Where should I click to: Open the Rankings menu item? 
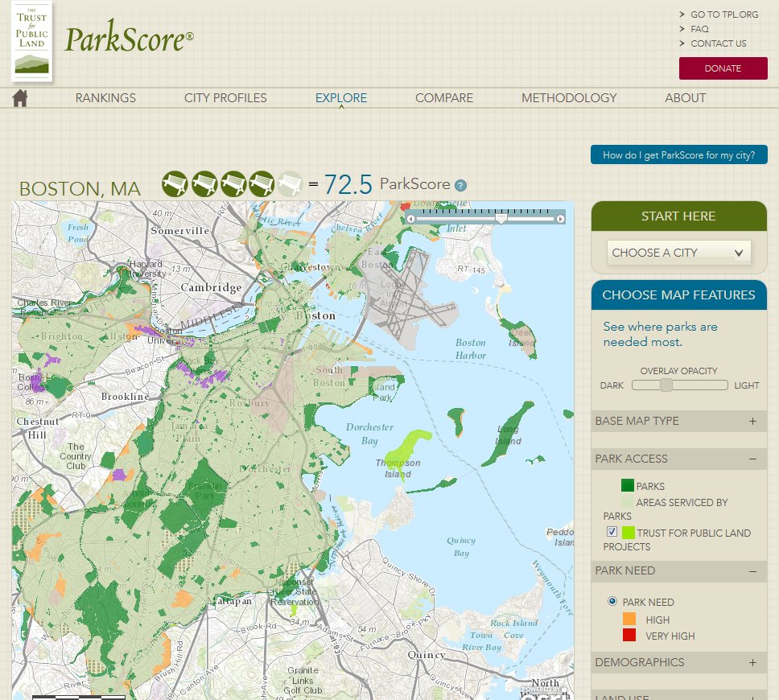[x=105, y=98]
